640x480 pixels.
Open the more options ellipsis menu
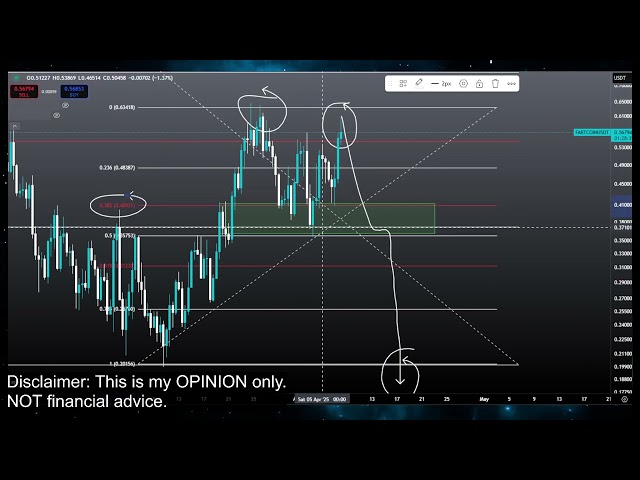pyautogui.click(x=511, y=84)
